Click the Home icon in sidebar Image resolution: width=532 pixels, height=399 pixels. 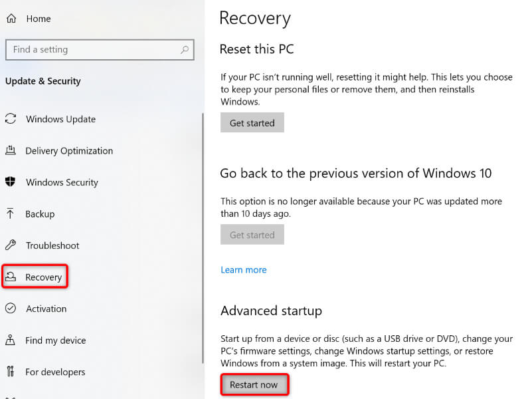pos(11,19)
